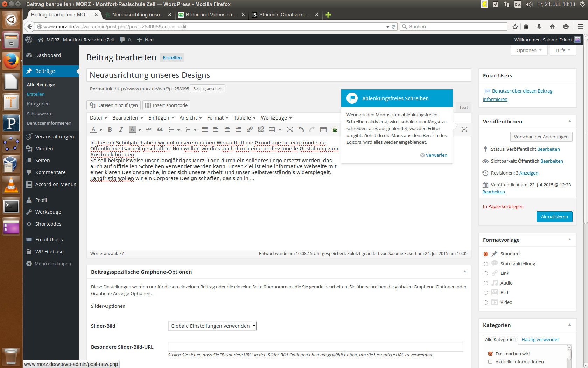This screenshot has height=368, width=588.
Task: Undo the last edit
Action: pyautogui.click(x=301, y=130)
